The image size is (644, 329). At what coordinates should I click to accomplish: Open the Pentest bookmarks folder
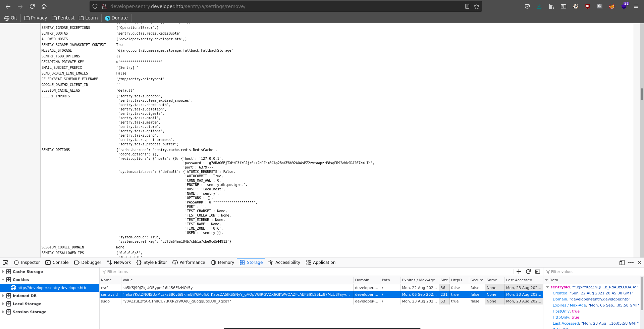(x=63, y=18)
